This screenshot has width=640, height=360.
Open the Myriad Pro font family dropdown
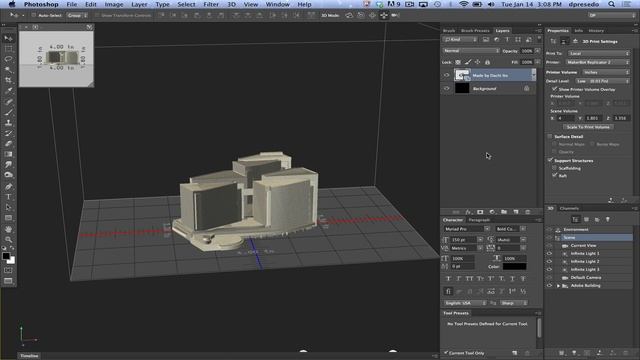(x=467, y=229)
